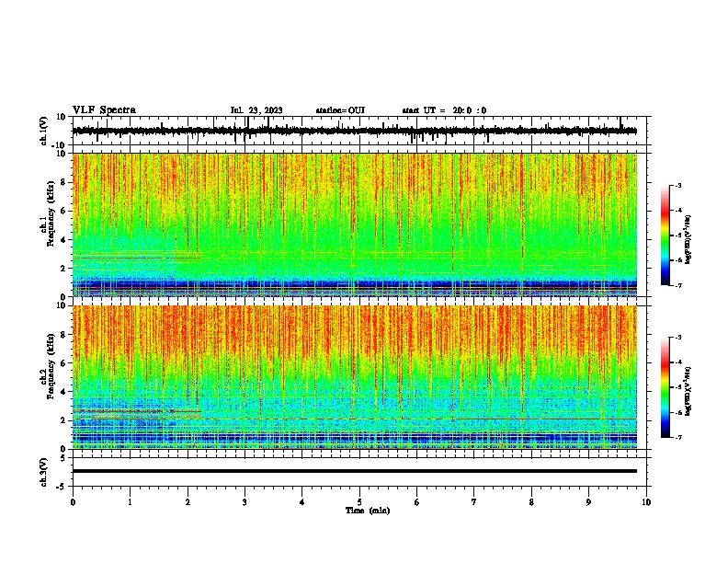Click the ch.2 "Frequency (kHz)" axis label
728x563 pixels.
[x=51, y=366]
